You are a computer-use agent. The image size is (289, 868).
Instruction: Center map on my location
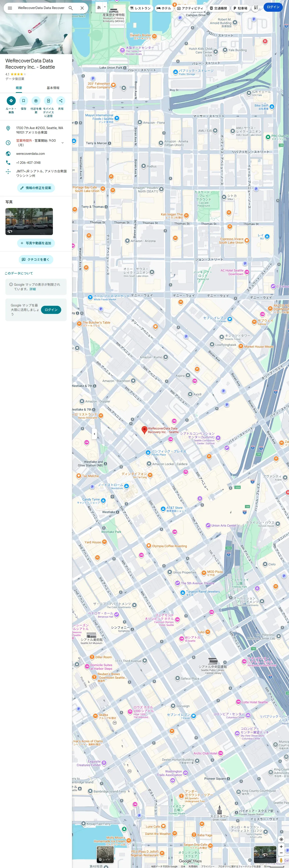(281, 839)
